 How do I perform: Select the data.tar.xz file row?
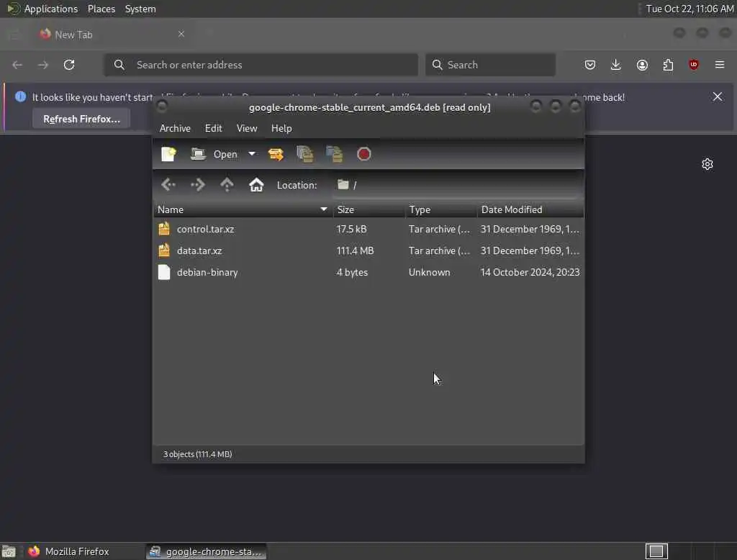[x=368, y=250]
